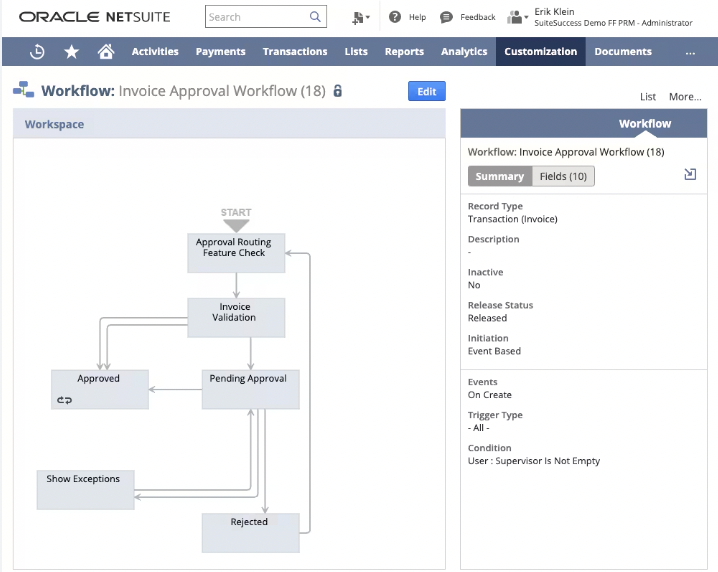Open the Lists menu
This screenshot has width=718, height=572.
356,51
